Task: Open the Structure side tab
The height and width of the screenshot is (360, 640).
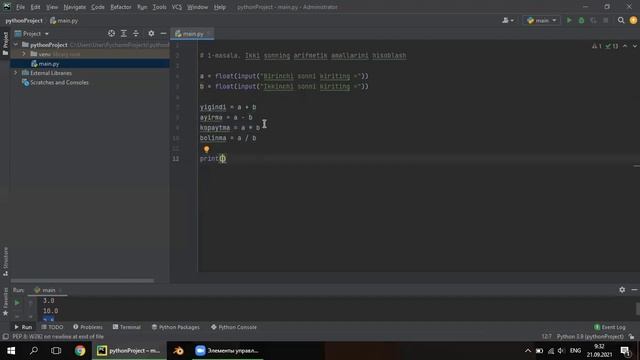Action: 5,261
